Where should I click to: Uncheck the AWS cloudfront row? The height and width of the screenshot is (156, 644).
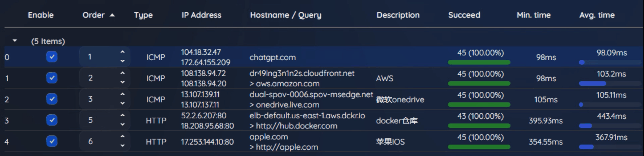tap(52, 78)
